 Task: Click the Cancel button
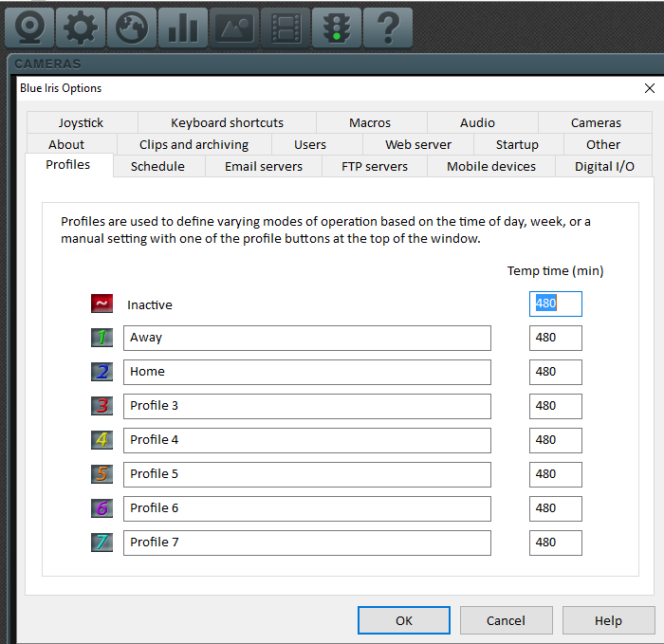506,620
